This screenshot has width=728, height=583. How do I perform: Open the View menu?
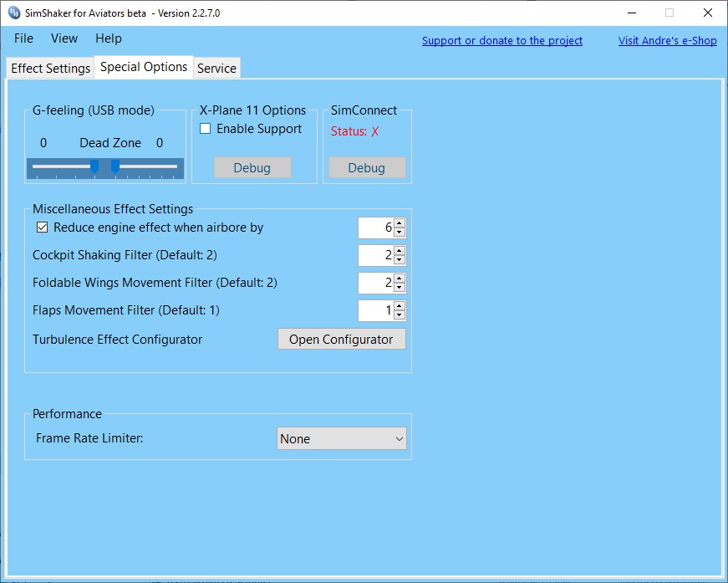64,38
